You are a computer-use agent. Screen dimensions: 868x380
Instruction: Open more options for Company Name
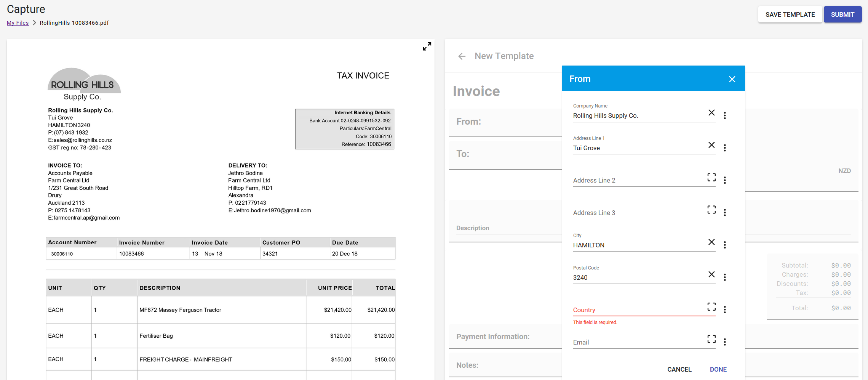pyautogui.click(x=724, y=115)
